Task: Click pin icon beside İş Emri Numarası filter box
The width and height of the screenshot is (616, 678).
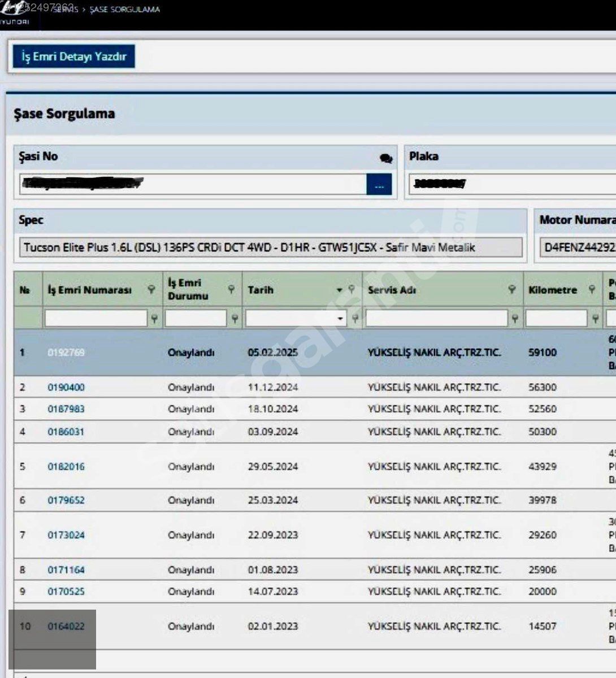Action: pyautogui.click(x=154, y=319)
